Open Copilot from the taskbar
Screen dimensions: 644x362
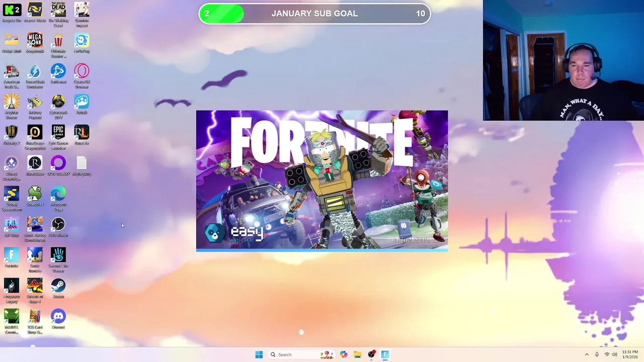coord(344,354)
